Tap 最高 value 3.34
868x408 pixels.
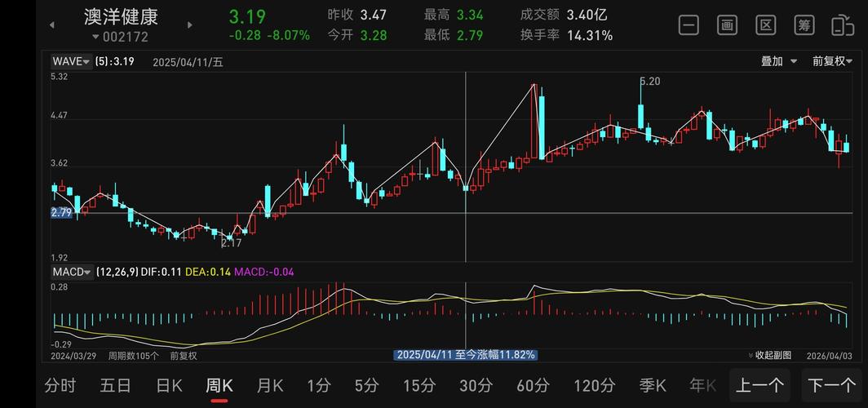click(x=470, y=15)
